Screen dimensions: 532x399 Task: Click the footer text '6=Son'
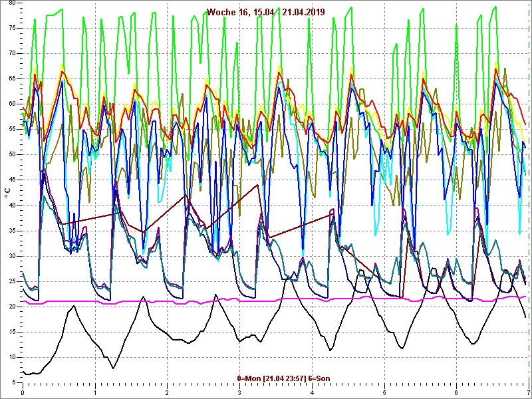point(319,378)
